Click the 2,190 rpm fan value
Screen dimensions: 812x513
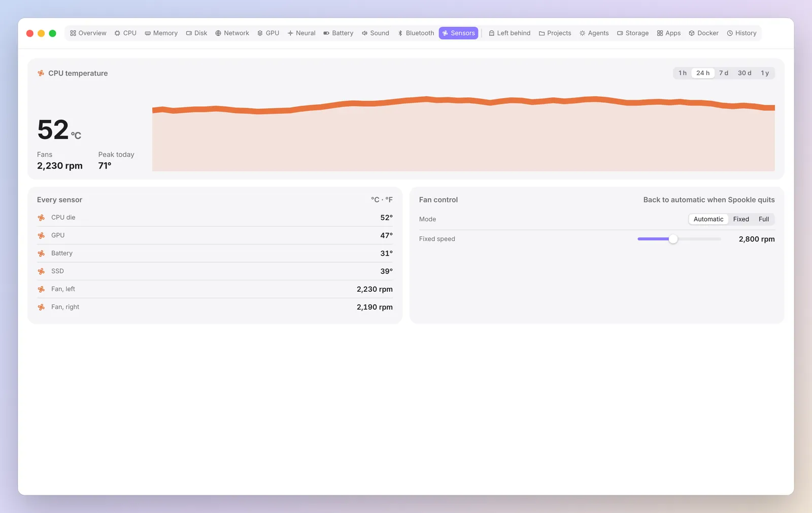pyautogui.click(x=375, y=307)
